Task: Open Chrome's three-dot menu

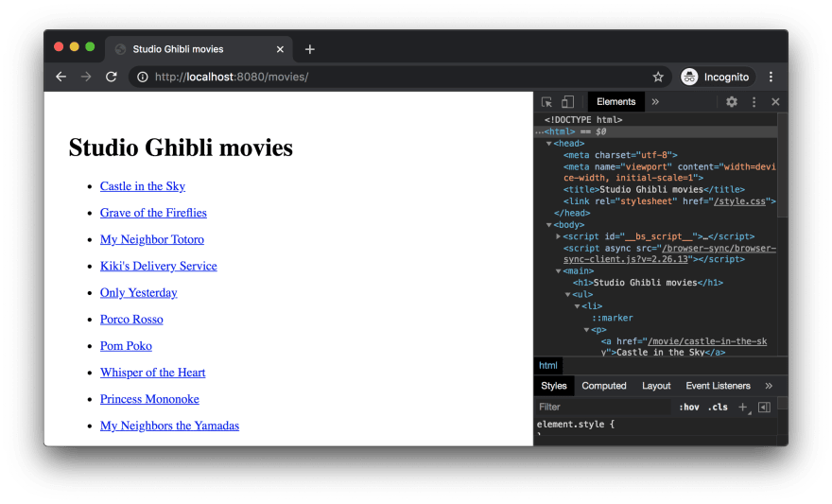Action: click(771, 77)
